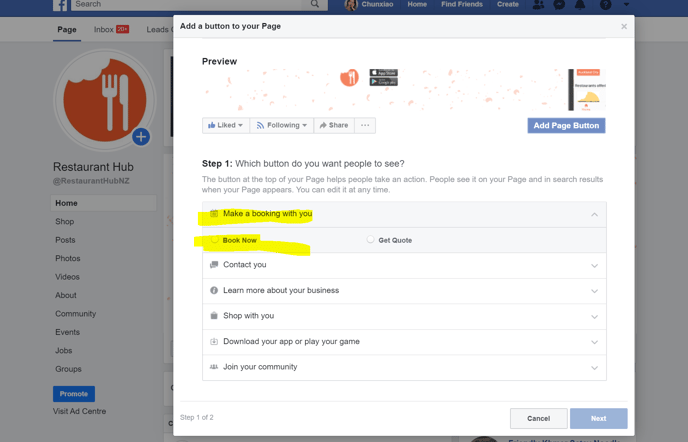Click the blue plus icon on profile picture
The height and width of the screenshot is (442, 688).
pyautogui.click(x=141, y=137)
